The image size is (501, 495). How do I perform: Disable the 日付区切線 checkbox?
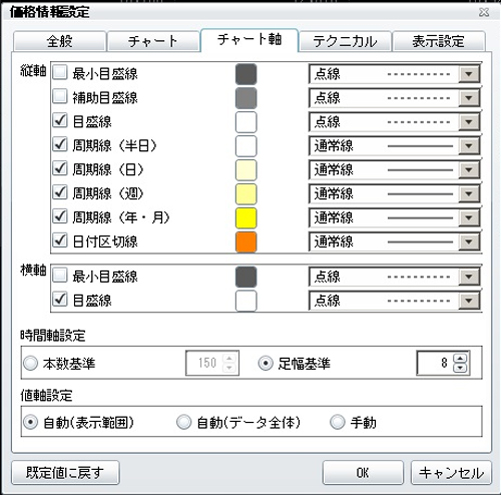[x=60, y=241]
